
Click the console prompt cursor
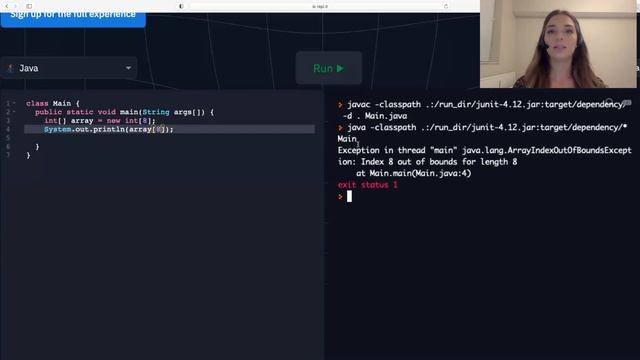[x=349, y=196]
